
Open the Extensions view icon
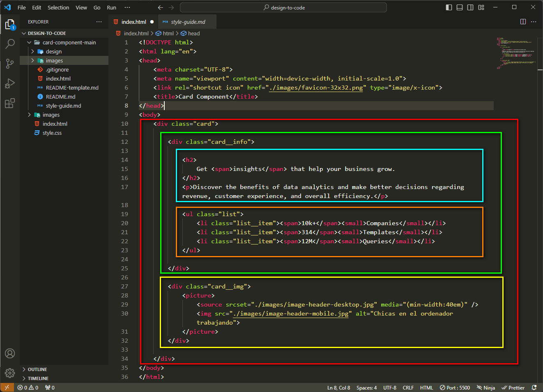[x=10, y=103]
